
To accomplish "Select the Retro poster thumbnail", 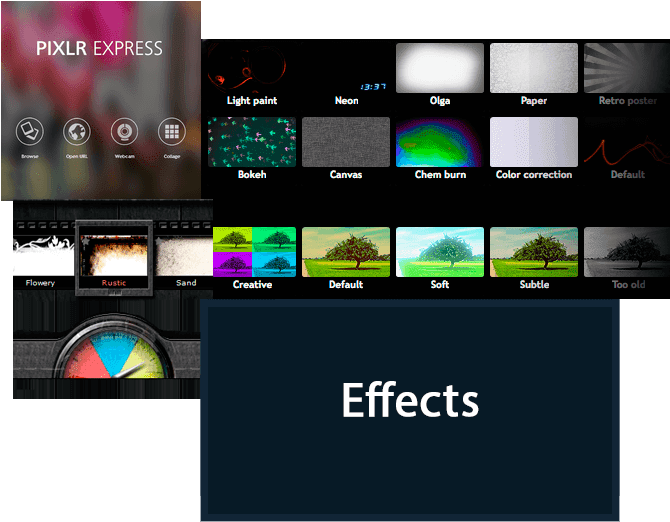I will click(627, 67).
